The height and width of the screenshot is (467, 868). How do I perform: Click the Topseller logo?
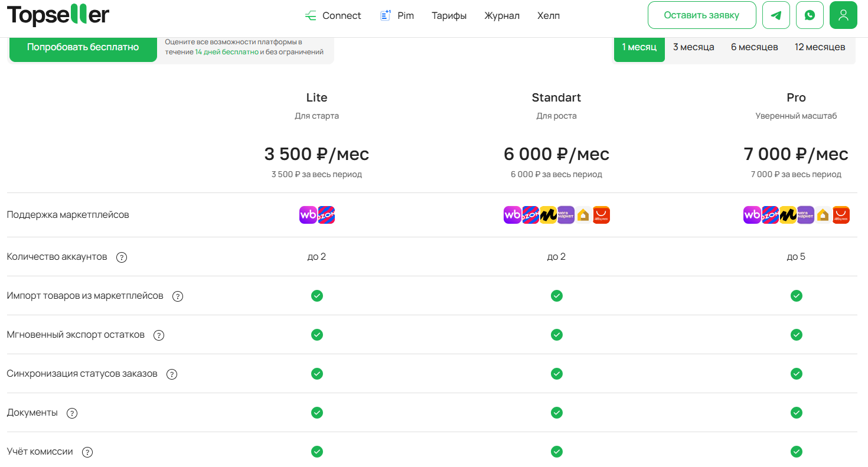click(58, 15)
